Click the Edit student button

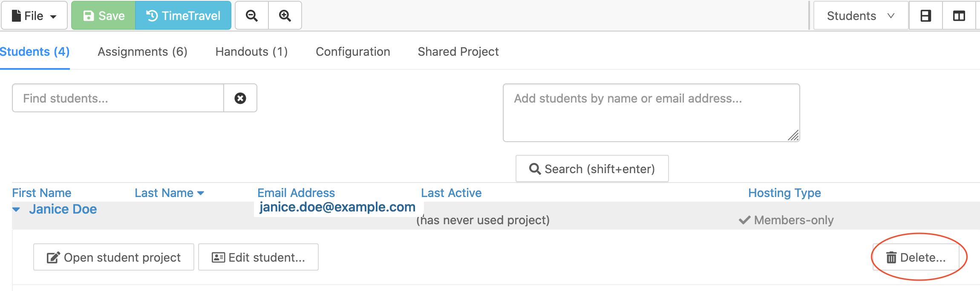pyautogui.click(x=258, y=257)
